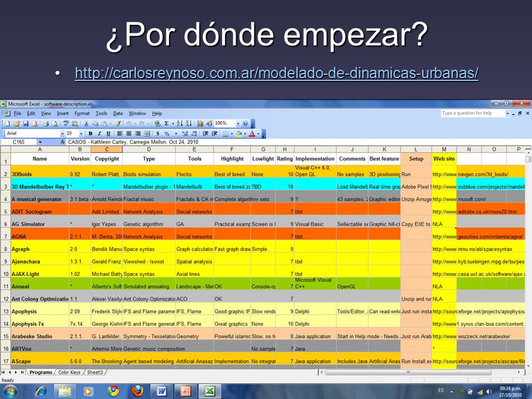
Task: Click the 3DBoids navgen.com web site link
Action: [470, 175]
